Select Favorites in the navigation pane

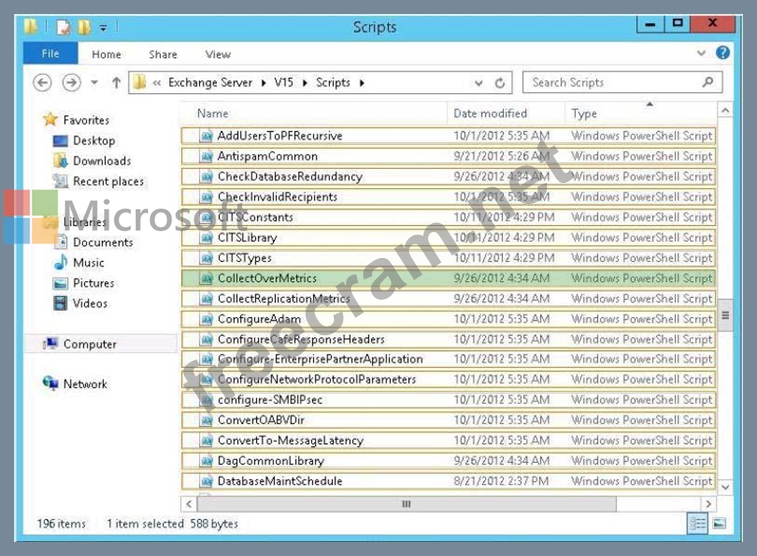pyautogui.click(x=86, y=120)
